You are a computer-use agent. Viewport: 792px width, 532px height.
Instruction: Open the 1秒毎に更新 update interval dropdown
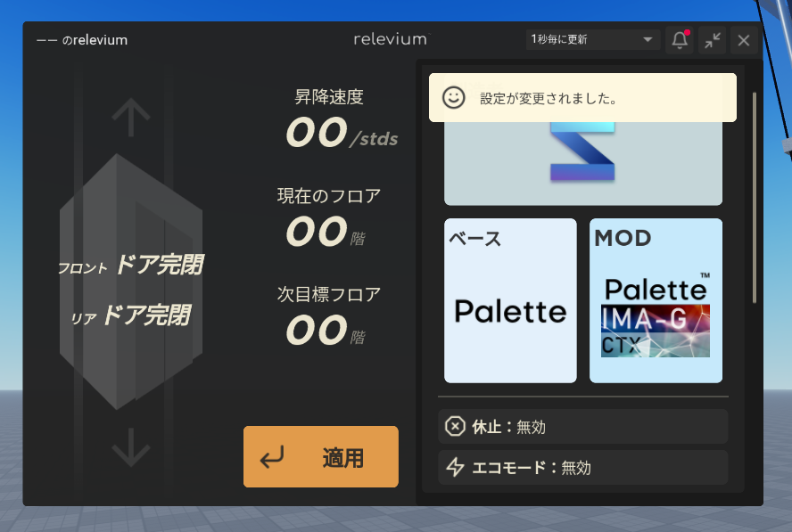point(593,39)
